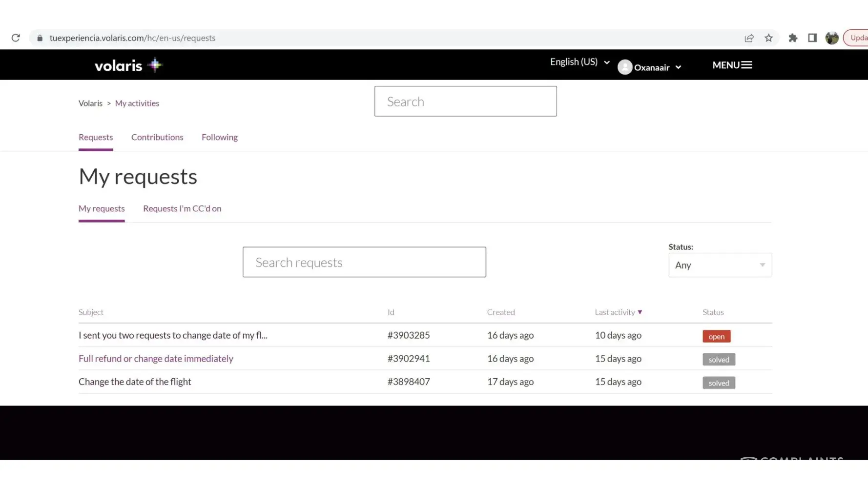868x488 pixels.
Task: Bookmark this page with the star icon
Action: [x=768, y=38]
